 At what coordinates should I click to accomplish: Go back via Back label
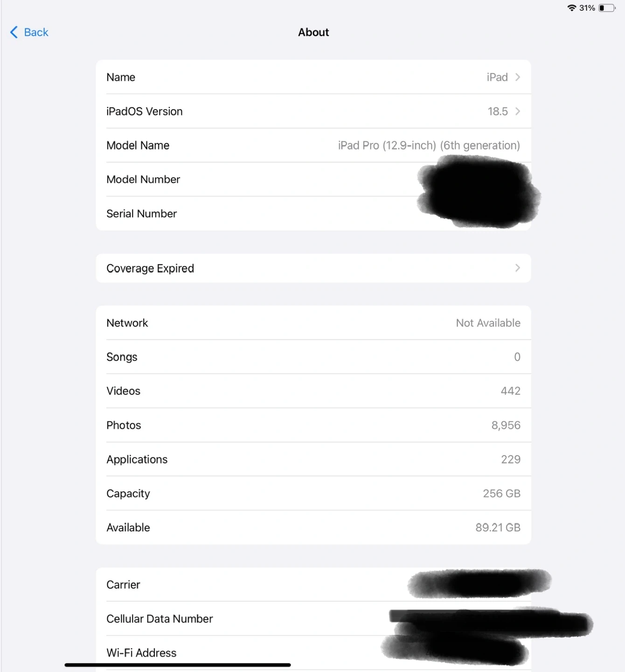point(36,32)
